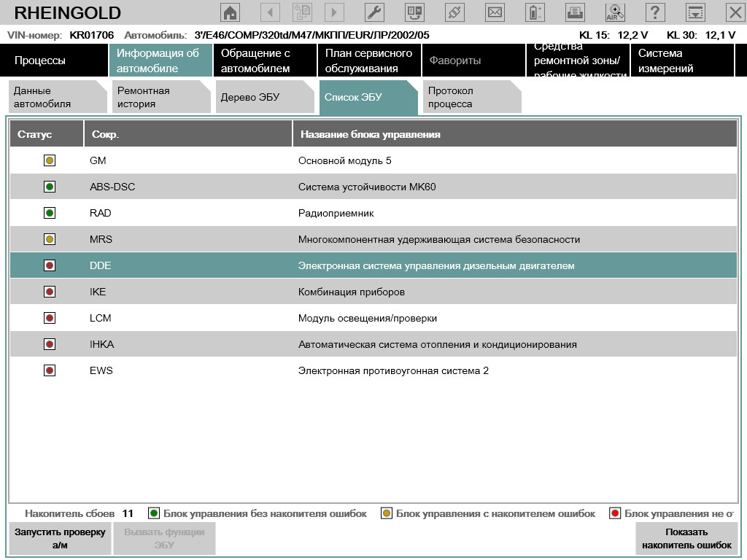Click the red status icon for LCM
The image size is (747, 560).
click(50, 318)
